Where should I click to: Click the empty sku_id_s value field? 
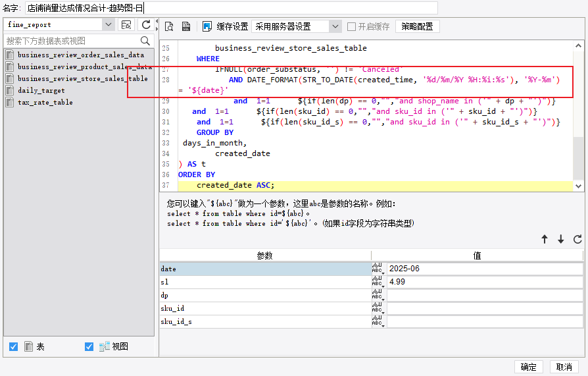[x=485, y=321]
